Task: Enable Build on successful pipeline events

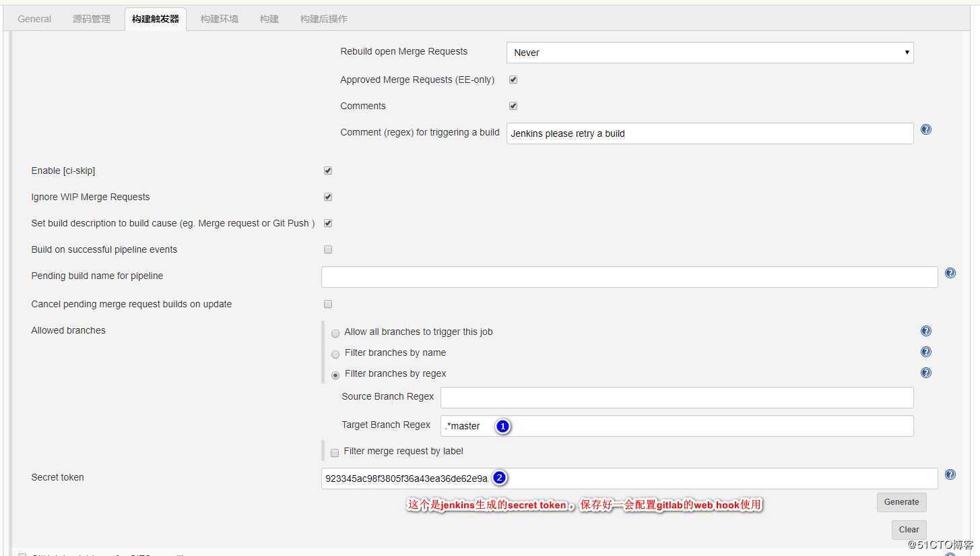Action: pos(328,249)
